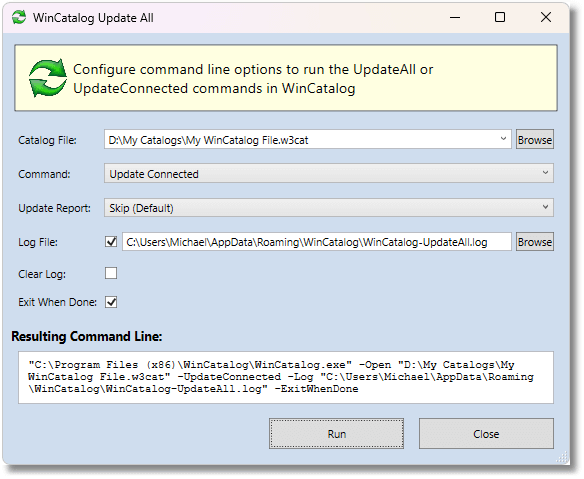Enable the Clear Log checkbox

pyautogui.click(x=111, y=273)
